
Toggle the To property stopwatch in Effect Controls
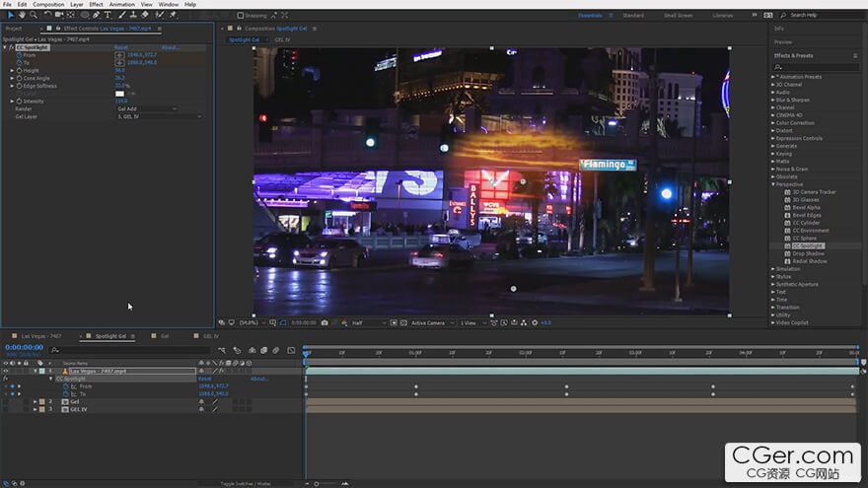[20, 62]
